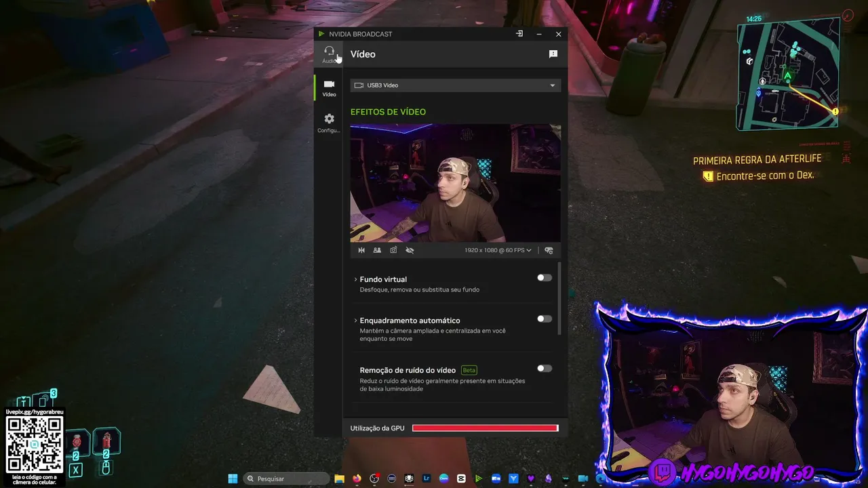This screenshot has width=868, height=488.
Task: Open camera settings icon under preview
Action: 549,250
